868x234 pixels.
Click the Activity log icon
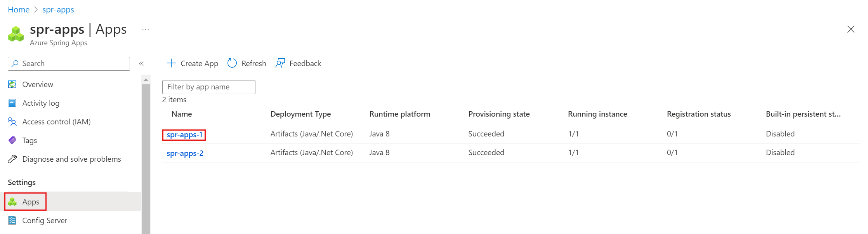click(x=12, y=103)
